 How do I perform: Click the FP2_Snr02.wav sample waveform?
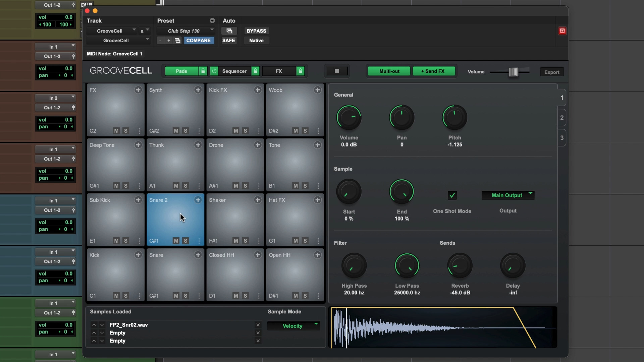(x=444, y=327)
